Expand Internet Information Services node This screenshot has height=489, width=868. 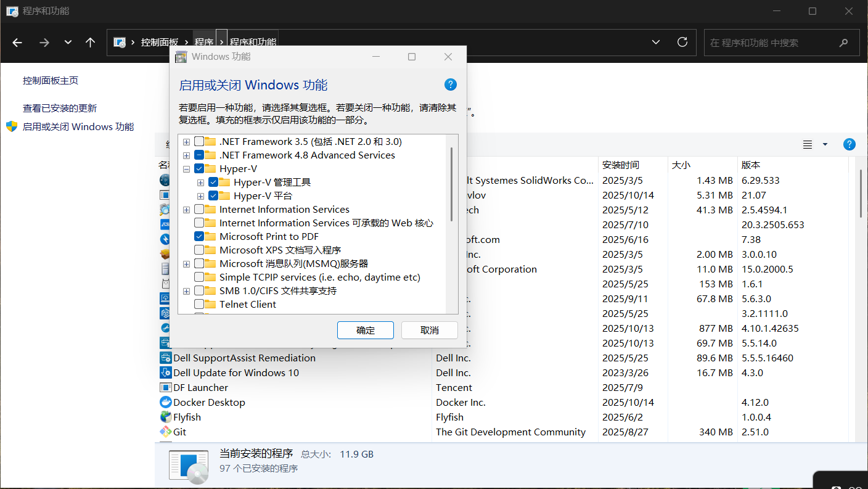click(x=186, y=210)
